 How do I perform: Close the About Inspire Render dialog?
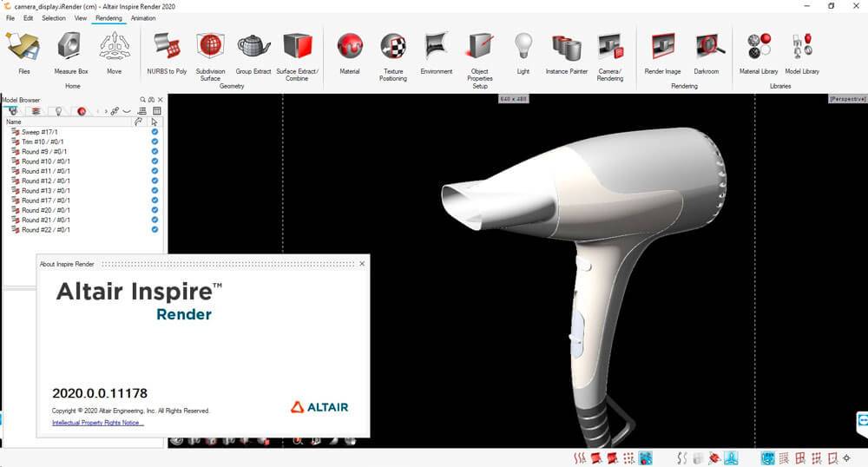tap(362, 263)
